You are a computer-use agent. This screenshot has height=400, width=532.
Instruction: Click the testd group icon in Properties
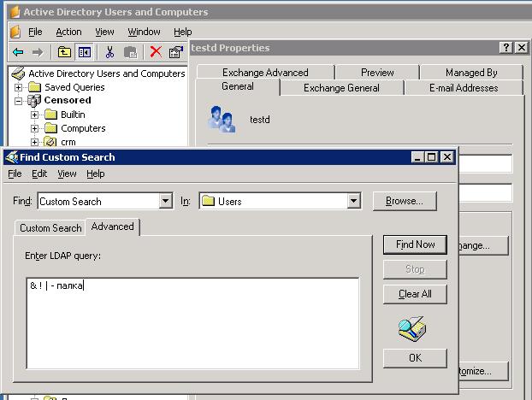pyautogui.click(x=222, y=119)
